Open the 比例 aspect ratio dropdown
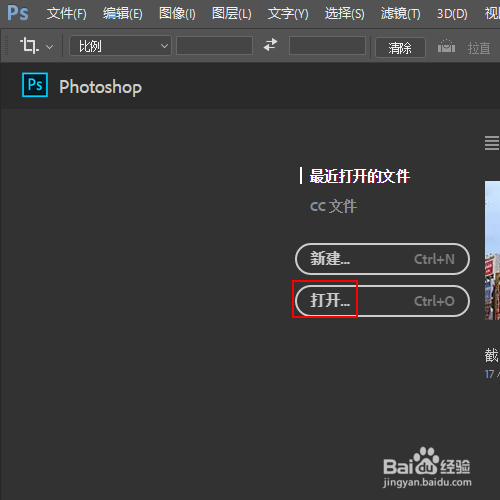Screen dimensions: 500x500 (120, 46)
